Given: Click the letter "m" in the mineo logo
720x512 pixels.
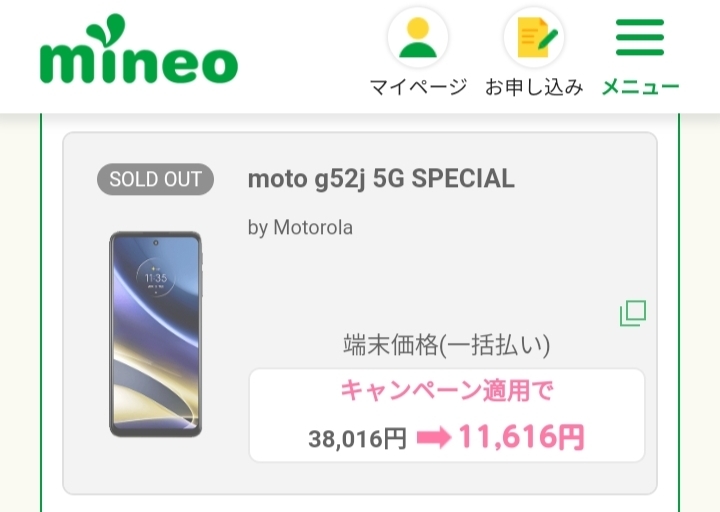Looking at the screenshot, I should pyautogui.click(x=71, y=62).
